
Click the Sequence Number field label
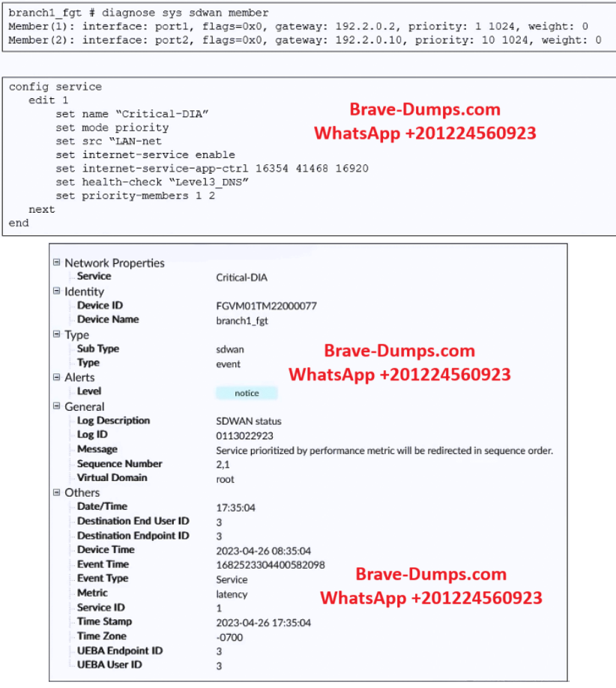pyautogui.click(x=119, y=464)
